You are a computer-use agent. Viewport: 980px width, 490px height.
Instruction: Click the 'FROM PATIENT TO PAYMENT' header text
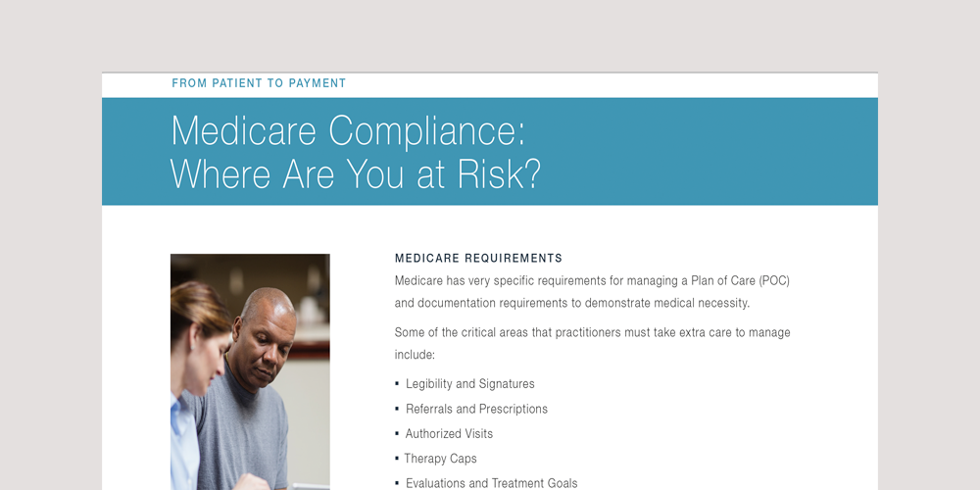(259, 83)
